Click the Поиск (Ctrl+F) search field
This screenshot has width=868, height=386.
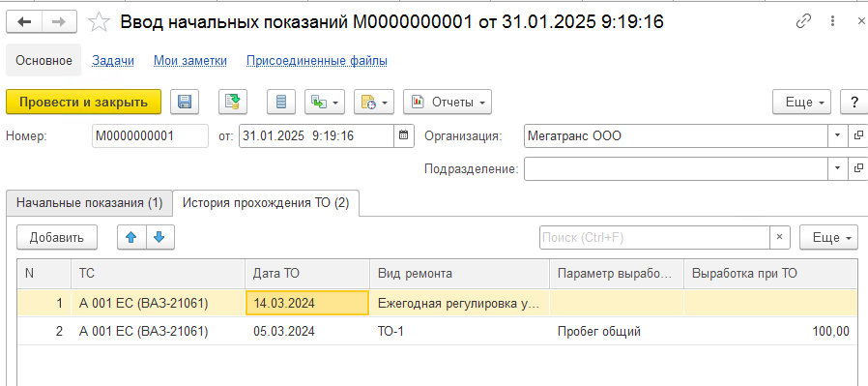click(654, 238)
